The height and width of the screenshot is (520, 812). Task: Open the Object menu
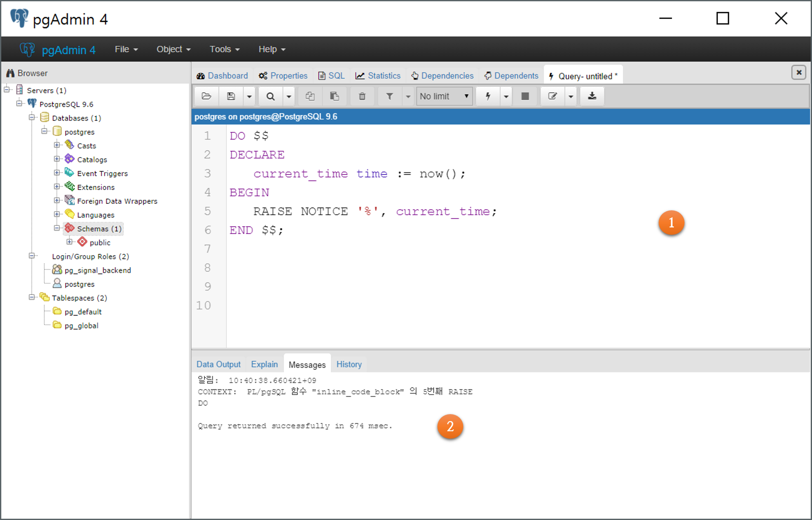(x=174, y=49)
